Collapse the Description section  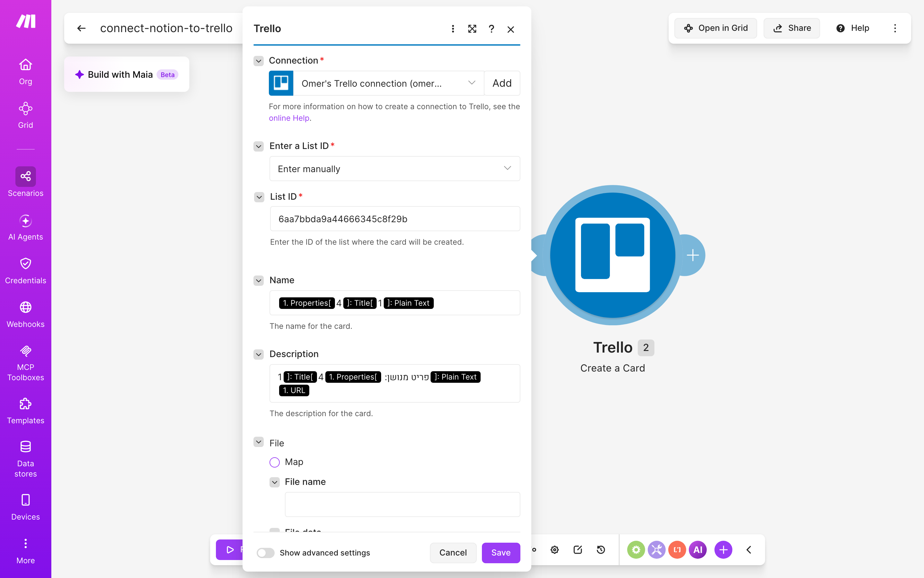pos(259,355)
